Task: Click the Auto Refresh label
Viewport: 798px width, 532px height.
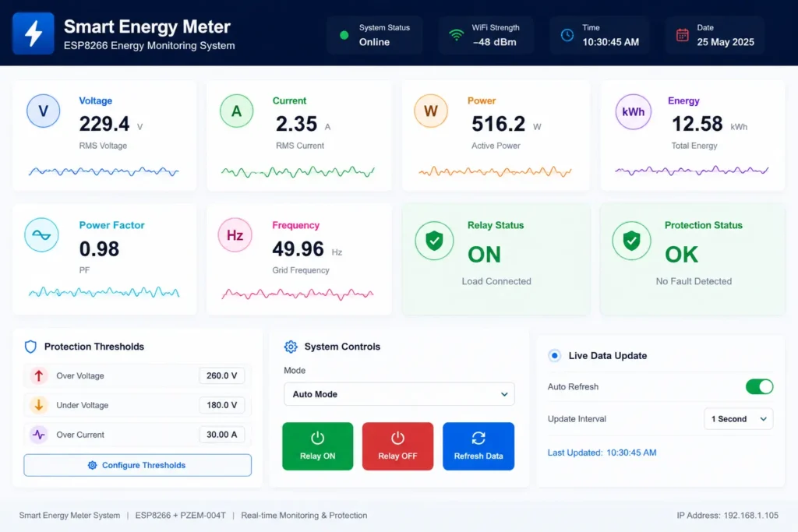Action: pyautogui.click(x=573, y=386)
